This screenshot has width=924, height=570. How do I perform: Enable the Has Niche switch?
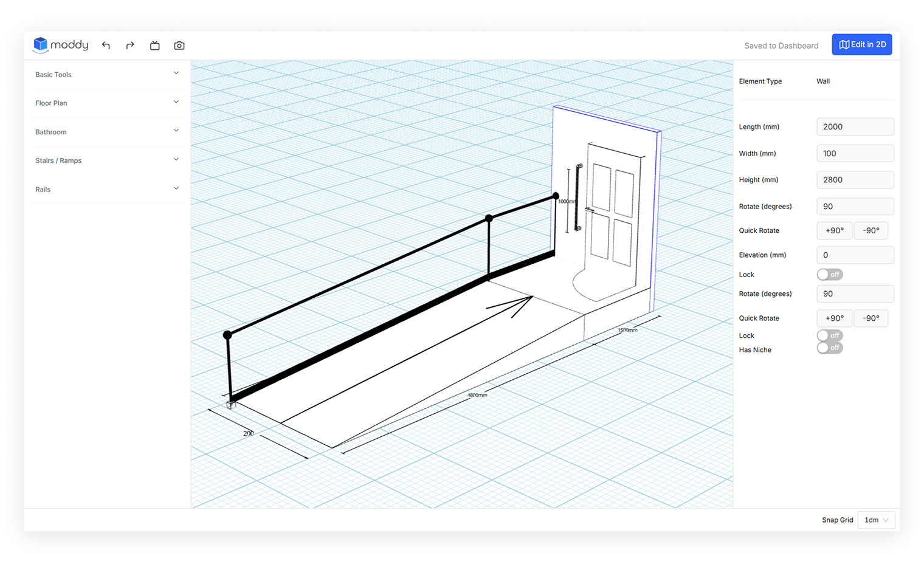tap(829, 348)
